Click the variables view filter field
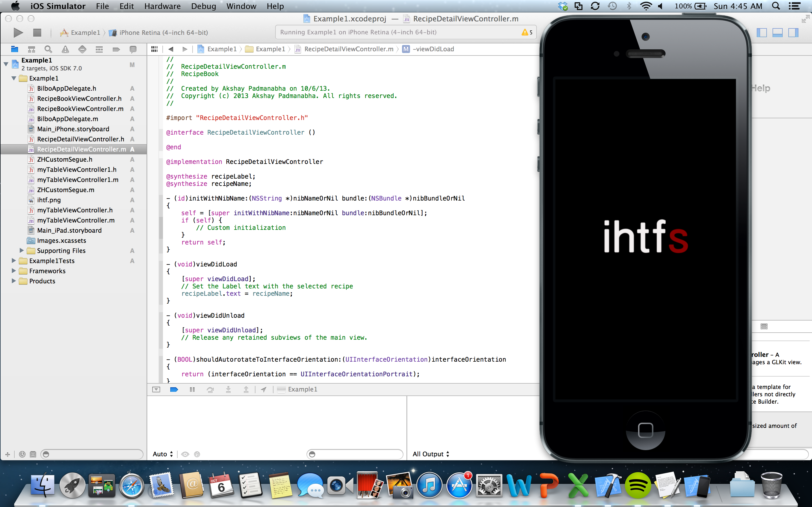Screen dimensions: 812x507 (355, 454)
